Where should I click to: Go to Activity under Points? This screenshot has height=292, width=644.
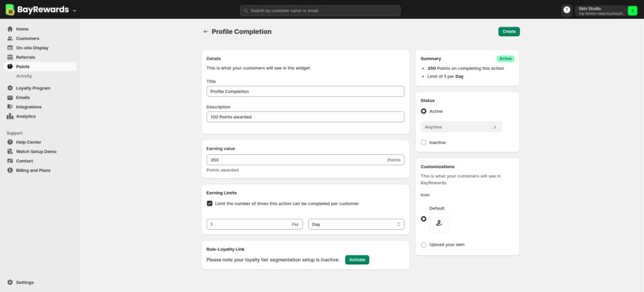click(x=24, y=76)
